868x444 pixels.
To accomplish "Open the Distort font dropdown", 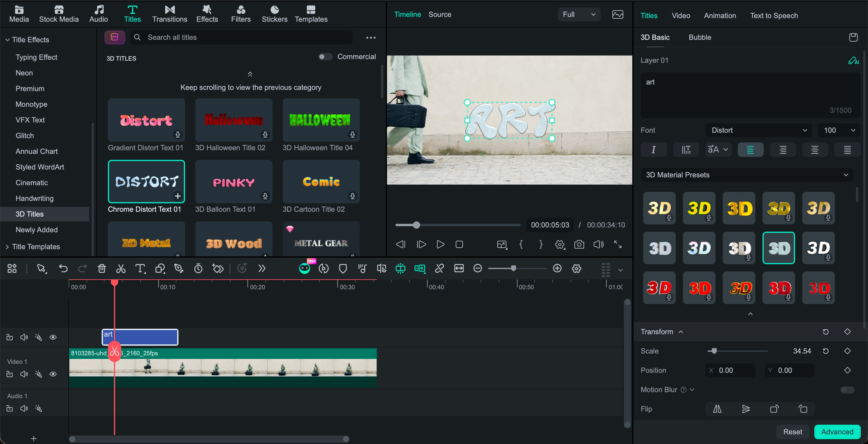I will pos(759,131).
